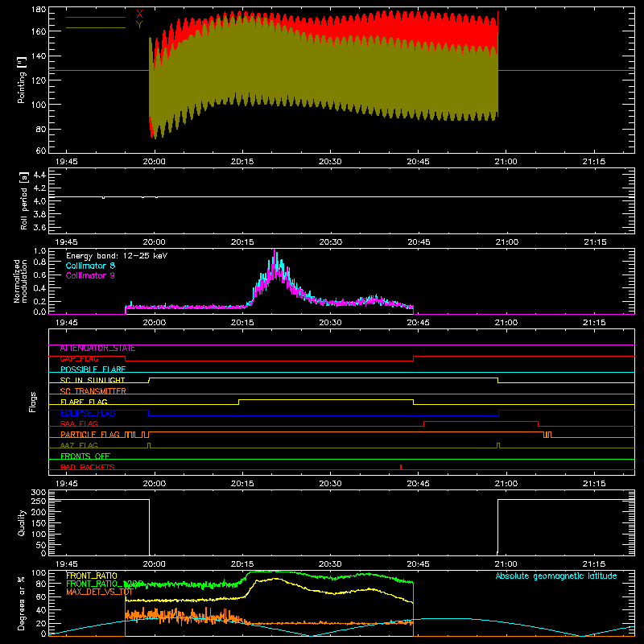644x644 pixels.
Task: Click the modulation peak near 20:20
Action: coord(275,251)
